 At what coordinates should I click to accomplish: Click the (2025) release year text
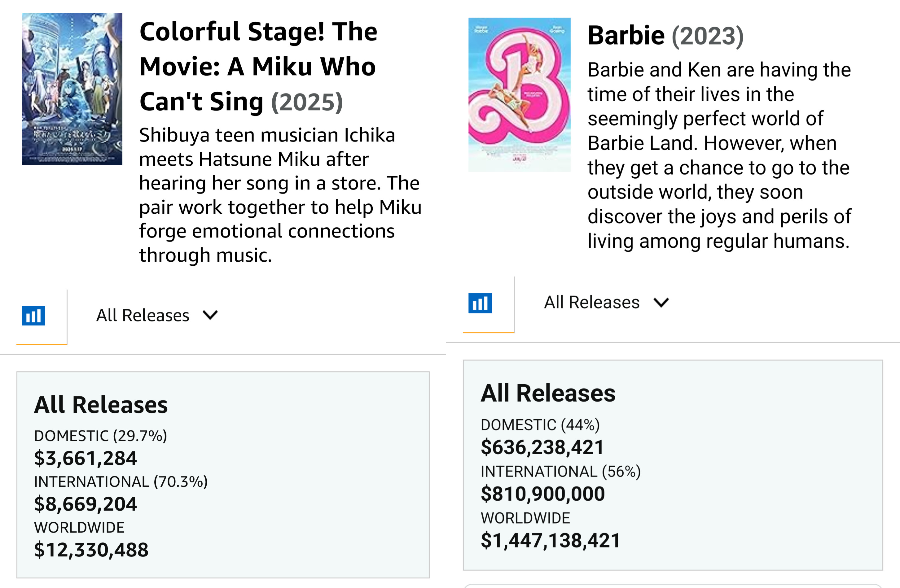click(307, 102)
